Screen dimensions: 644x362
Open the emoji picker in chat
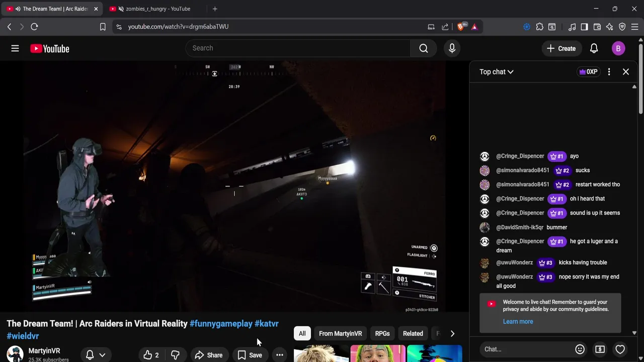pos(580,349)
